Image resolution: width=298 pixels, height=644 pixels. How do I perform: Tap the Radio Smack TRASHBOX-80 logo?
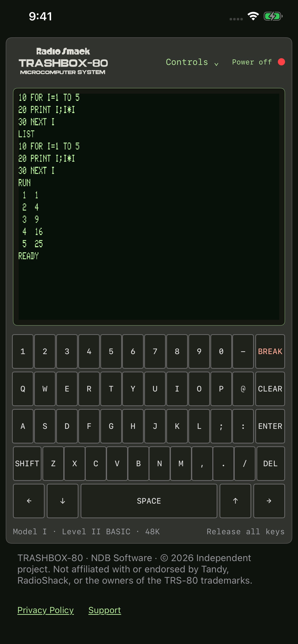tap(63, 61)
